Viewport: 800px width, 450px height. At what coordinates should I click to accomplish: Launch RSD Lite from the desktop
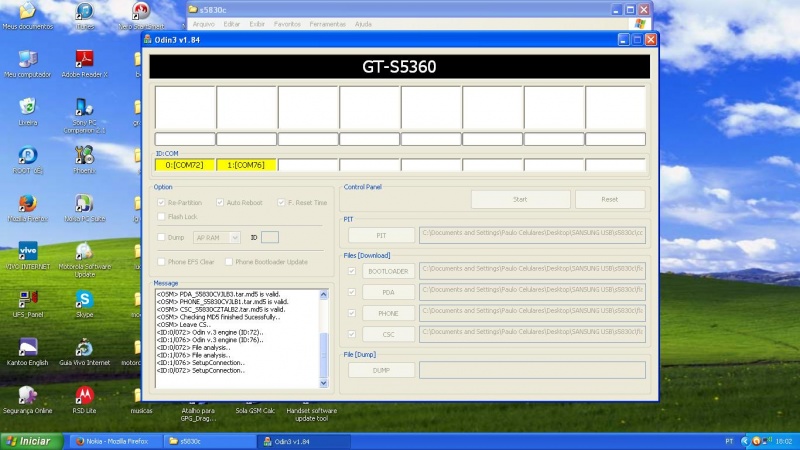[x=84, y=399]
